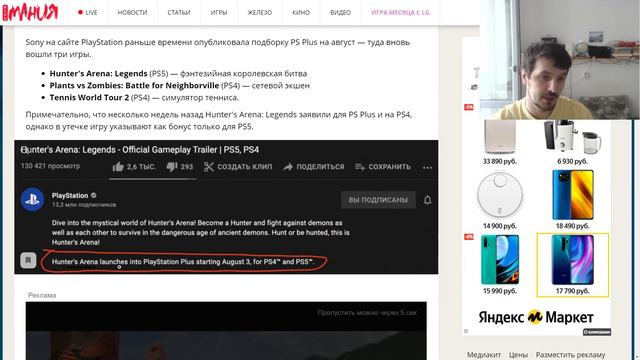Open the LIVE section in navigation
The image size is (640, 360).
tap(88, 13)
